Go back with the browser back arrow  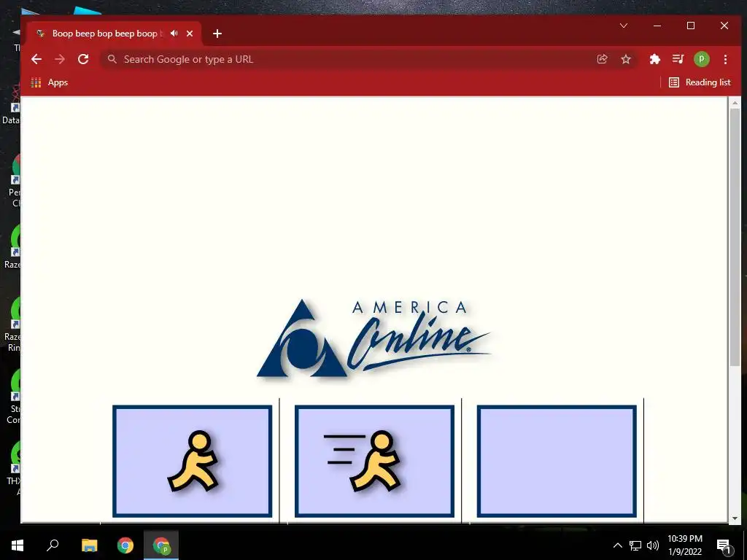click(x=36, y=59)
